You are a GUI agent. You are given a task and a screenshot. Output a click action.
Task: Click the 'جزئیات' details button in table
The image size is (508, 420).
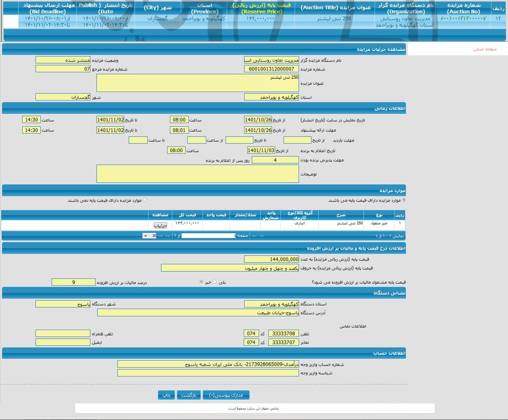[x=160, y=225]
